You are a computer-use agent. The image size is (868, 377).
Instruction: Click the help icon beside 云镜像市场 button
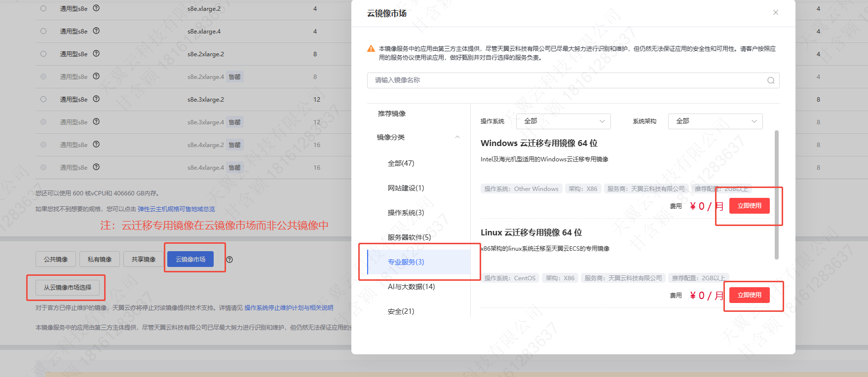(229, 260)
